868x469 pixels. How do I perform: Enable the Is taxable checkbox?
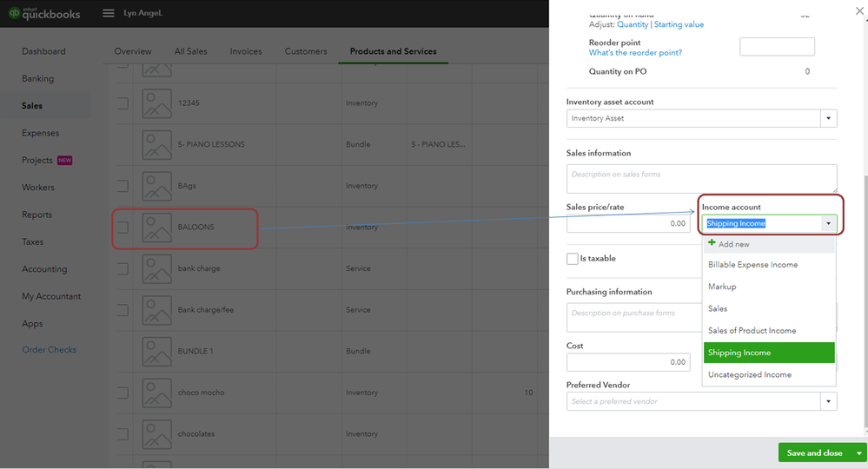pos(573,258)
